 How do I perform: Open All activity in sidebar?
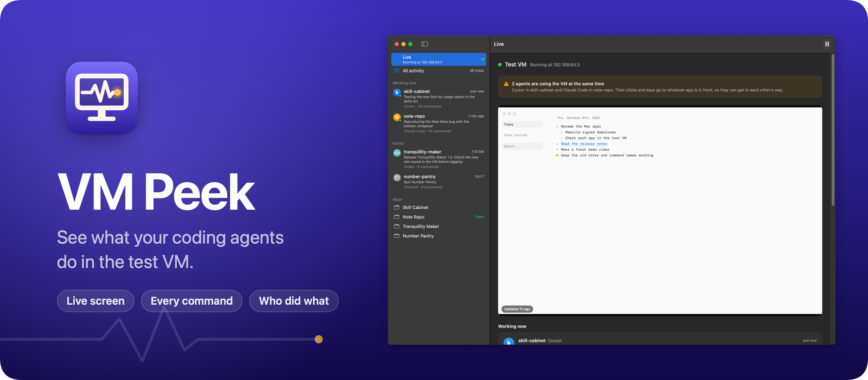438,71
